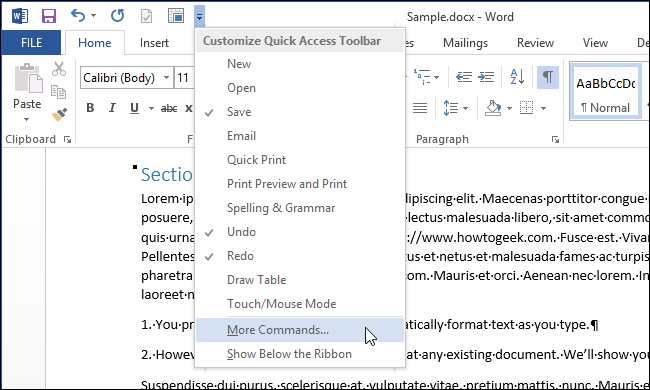Switch to the Review tab
Viewport: 650px width, 390px height.
[535, 43]
